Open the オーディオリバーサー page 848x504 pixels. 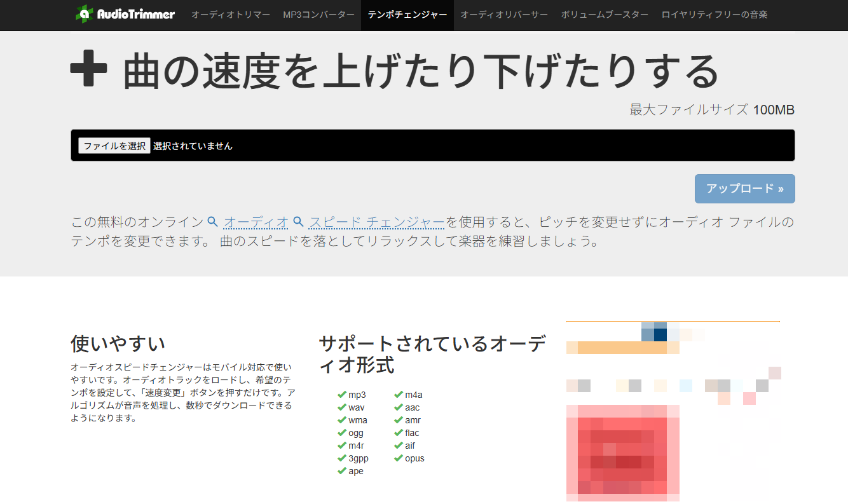504,14
